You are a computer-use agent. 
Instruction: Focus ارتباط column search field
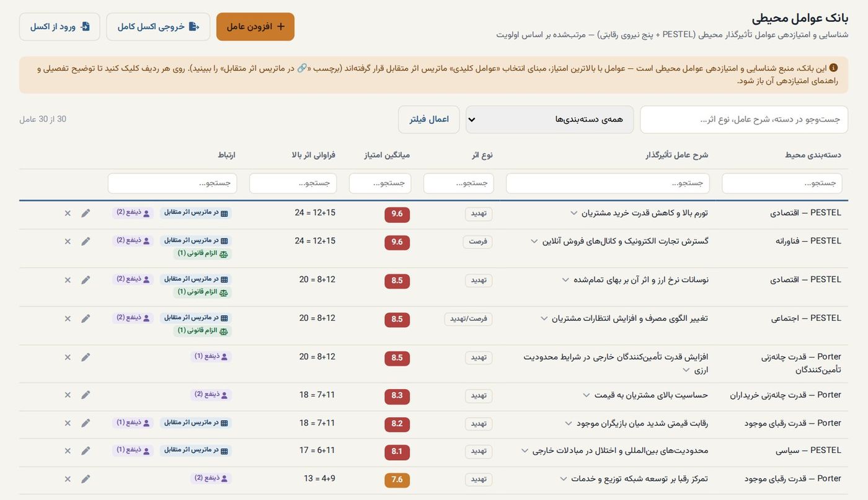click(172, 183)
